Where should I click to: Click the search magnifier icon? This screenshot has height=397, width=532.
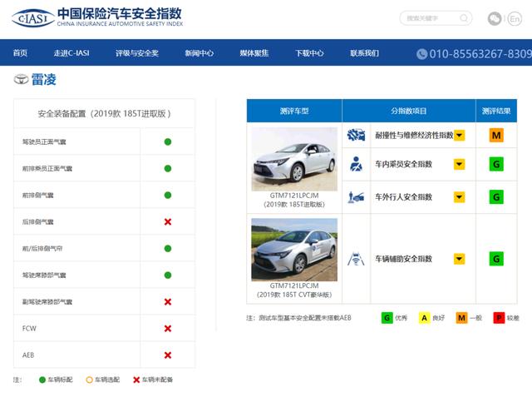tap(464, 17)
